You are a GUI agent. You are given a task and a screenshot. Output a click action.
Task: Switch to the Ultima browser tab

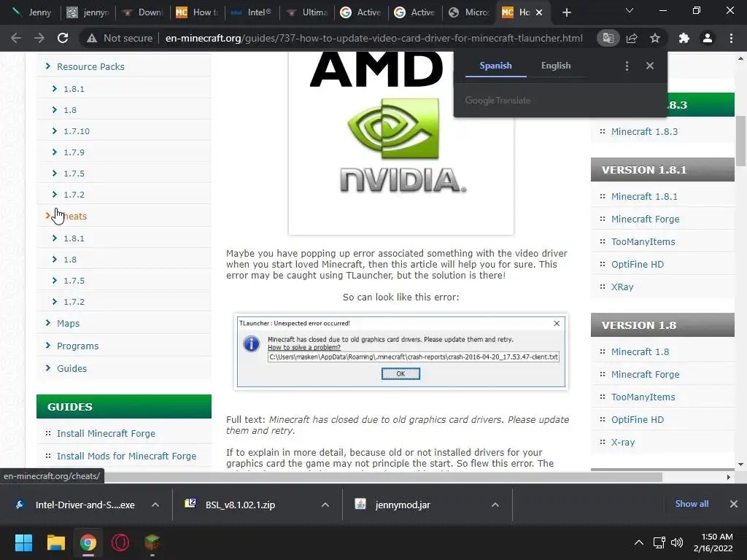(x=307, y=13)
